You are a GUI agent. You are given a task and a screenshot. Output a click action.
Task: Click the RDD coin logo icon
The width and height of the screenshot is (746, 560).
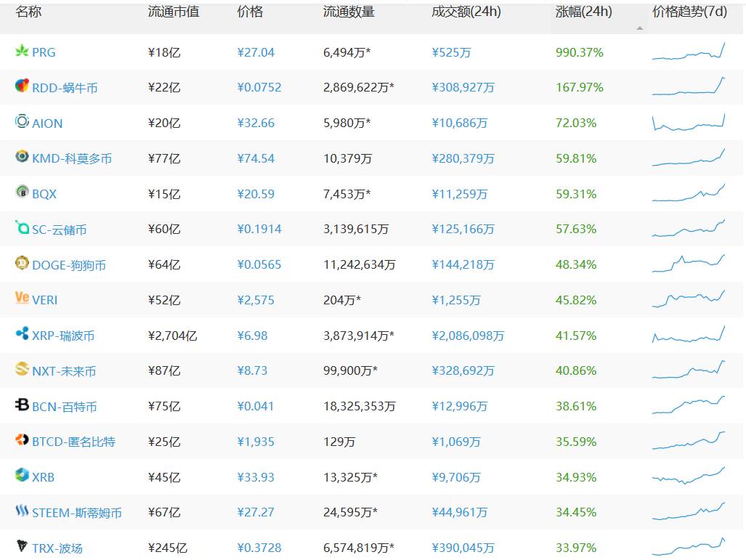coord(22,86)
